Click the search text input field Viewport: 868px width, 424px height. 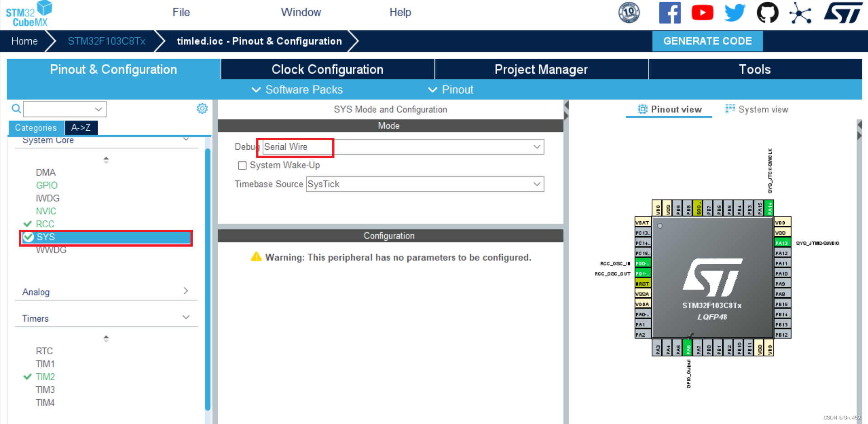click(59, 109)
